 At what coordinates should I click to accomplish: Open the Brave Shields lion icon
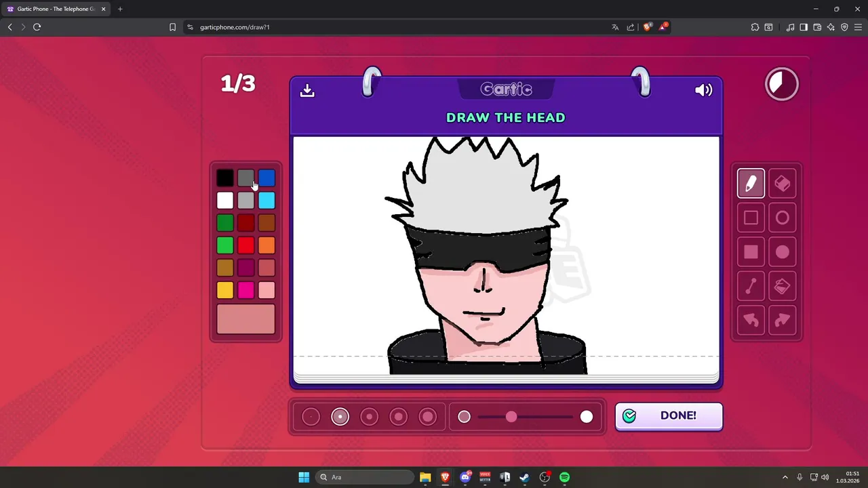coord(647,27)
